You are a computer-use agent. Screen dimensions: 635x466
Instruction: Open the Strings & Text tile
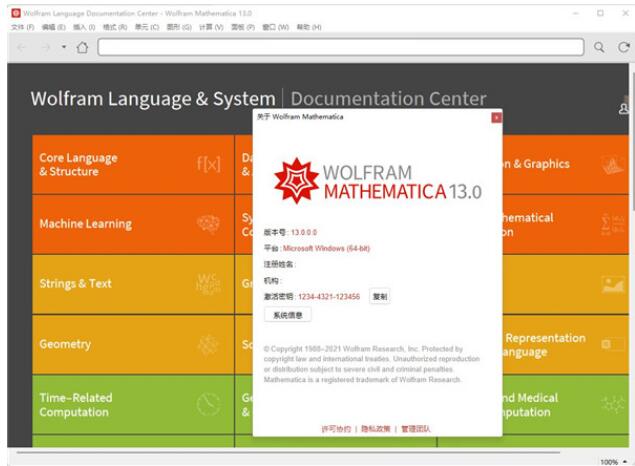(133, 284)
